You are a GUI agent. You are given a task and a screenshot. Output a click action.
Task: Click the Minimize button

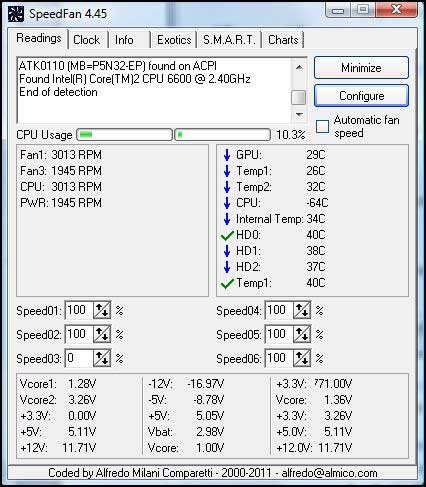pos(361,68)
